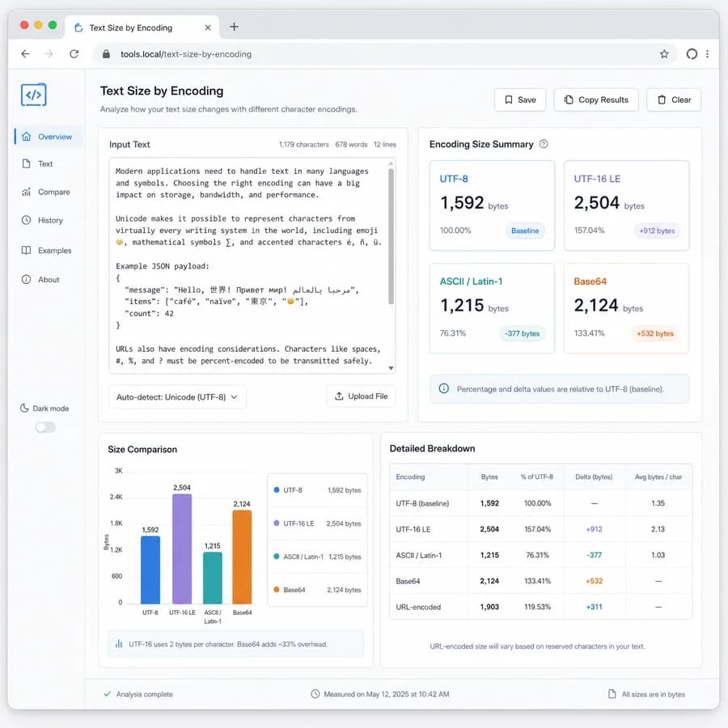Click the Encoding Size Summary help icon

544,144
